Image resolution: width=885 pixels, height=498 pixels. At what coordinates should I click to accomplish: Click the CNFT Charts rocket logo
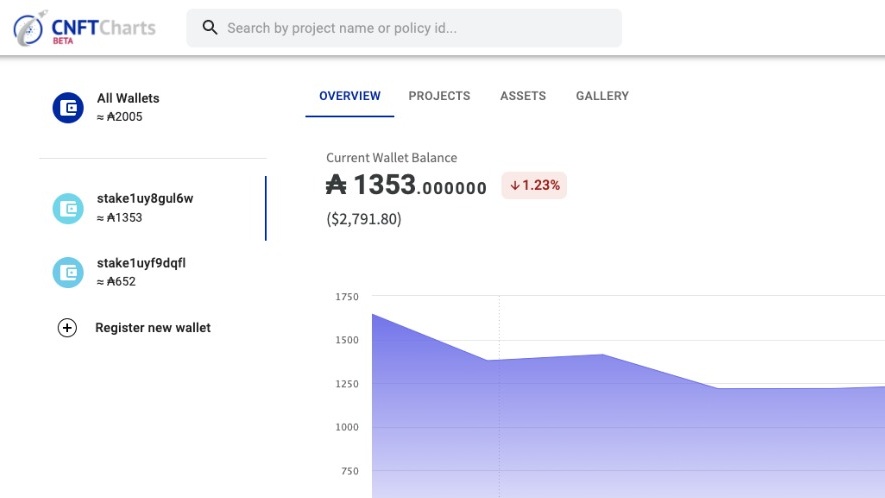click(29, 28)
